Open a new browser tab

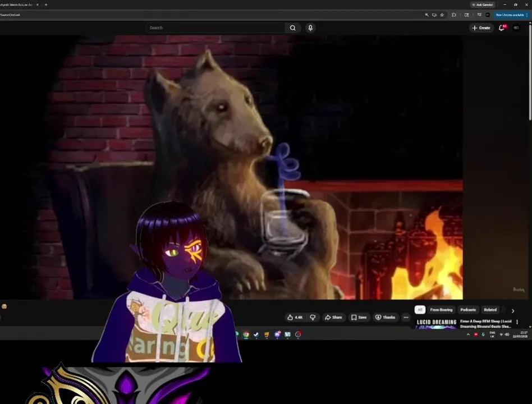pos(46,4)
